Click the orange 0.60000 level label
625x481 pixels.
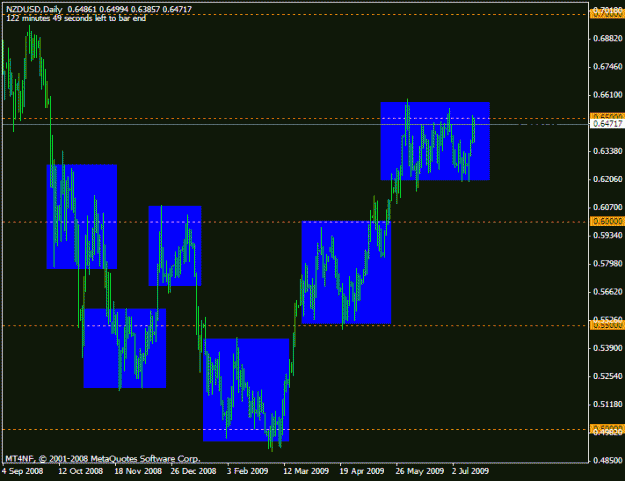[607, 222]
